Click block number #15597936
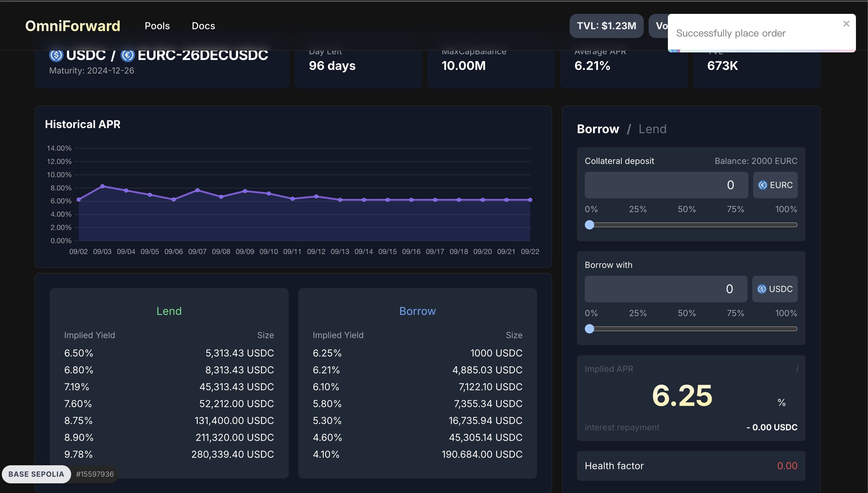868x493 pixels. coord(95,474)
